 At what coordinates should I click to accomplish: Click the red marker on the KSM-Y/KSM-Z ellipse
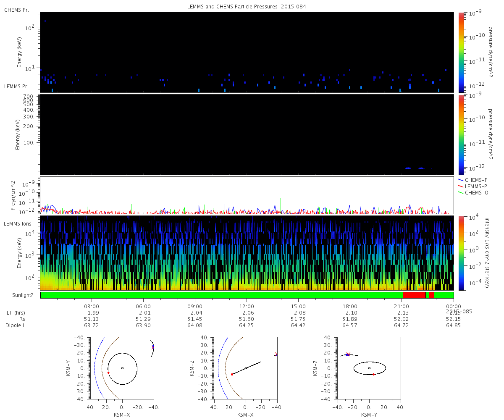[373, 374]
